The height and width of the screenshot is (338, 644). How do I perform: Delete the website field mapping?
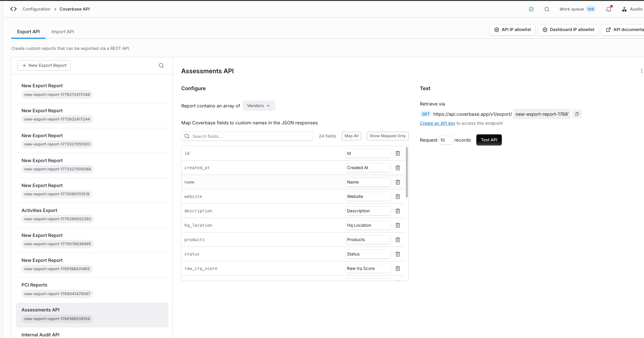coord(398,197)
